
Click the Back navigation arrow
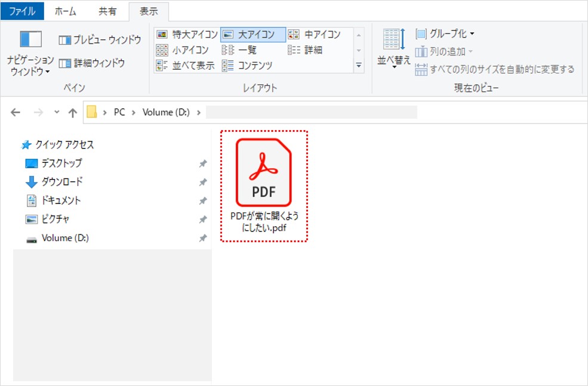click(x=16, y=112)
